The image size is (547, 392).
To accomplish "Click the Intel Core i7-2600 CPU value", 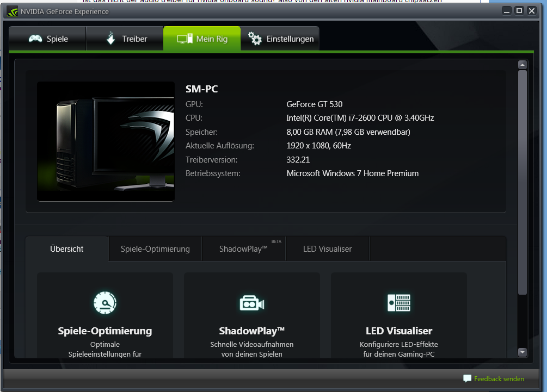I will coord(360,118).
